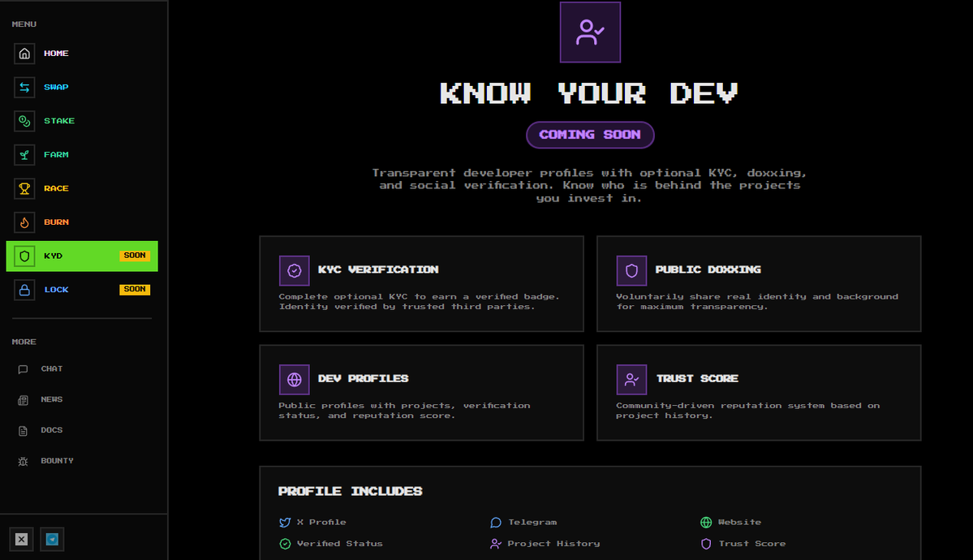The image size is (973, 560).
Task: Click the SOON badge next to KYD
Action: [135, 255]
